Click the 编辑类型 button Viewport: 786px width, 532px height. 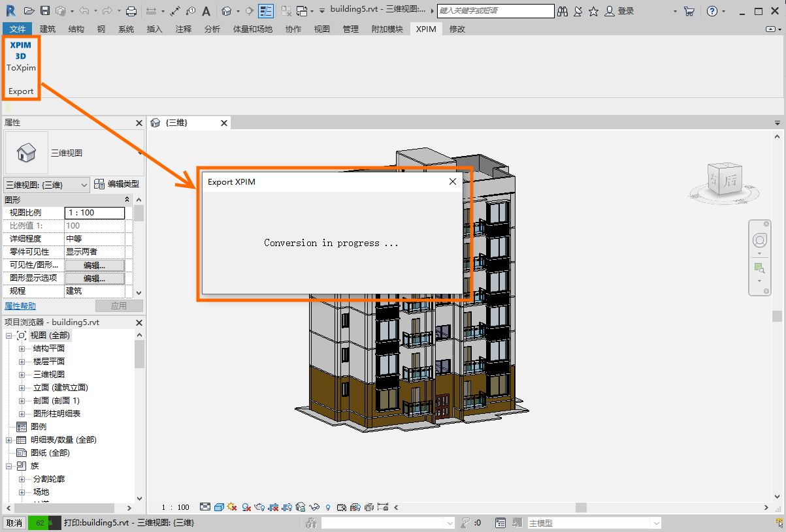click(117, 185)
